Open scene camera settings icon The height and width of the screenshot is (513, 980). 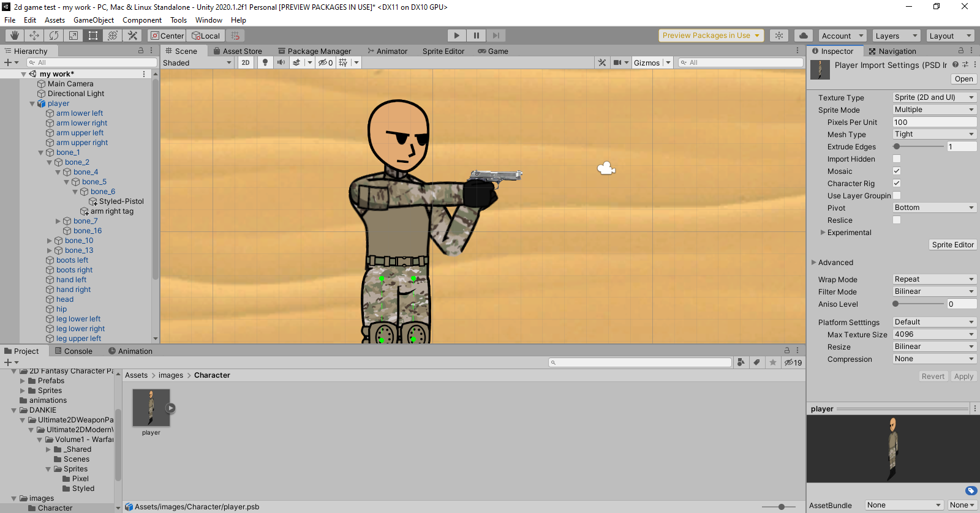point(618,62)
